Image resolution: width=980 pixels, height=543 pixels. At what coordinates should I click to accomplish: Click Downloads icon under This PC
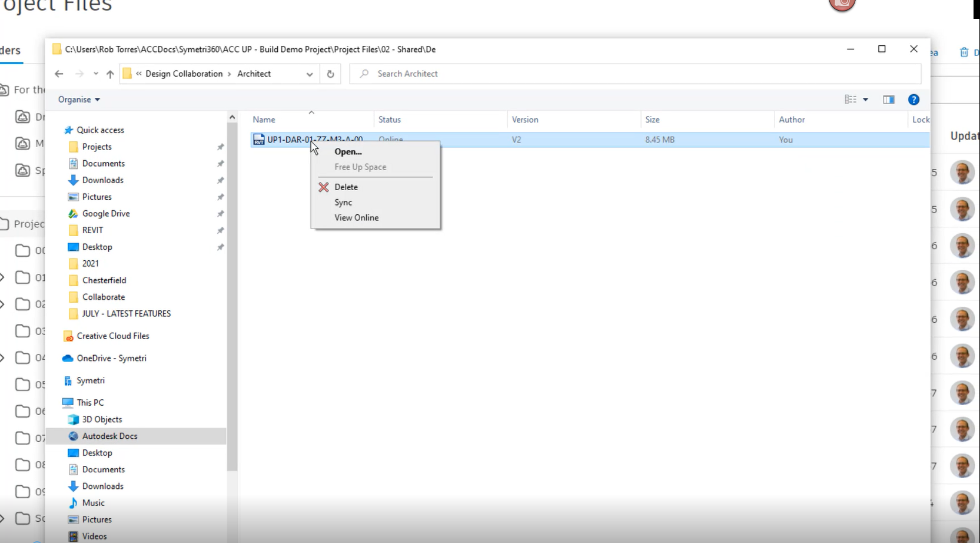pyautogui.click(x=73, y=486)
